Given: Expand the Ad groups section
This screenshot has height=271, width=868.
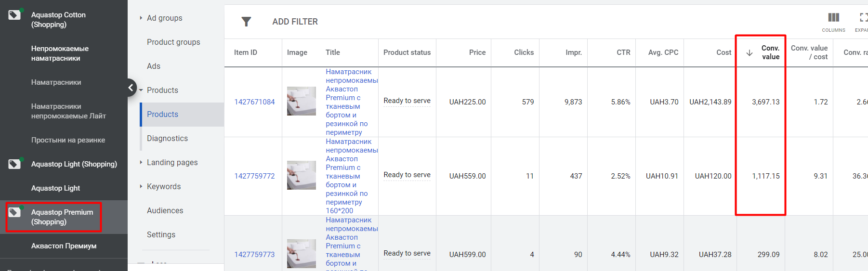Looking at the screenshot, I should (x=141, y=18).
